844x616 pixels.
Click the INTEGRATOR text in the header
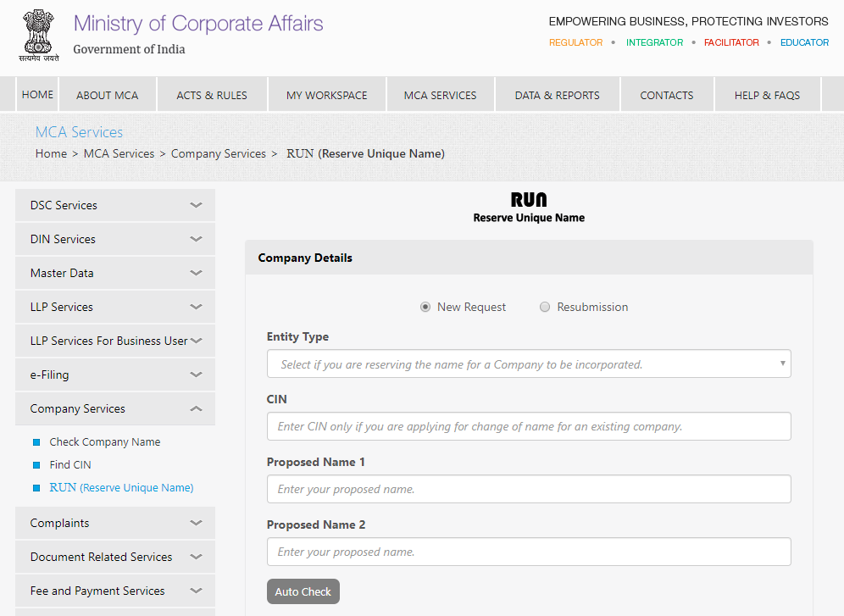coord(654,42)
